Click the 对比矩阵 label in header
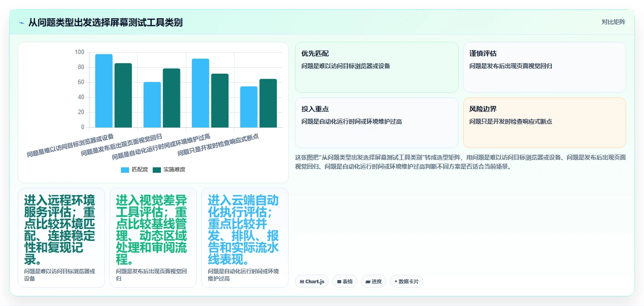Image resolution: width=644 pixels, height=306 pixels. 613,22
